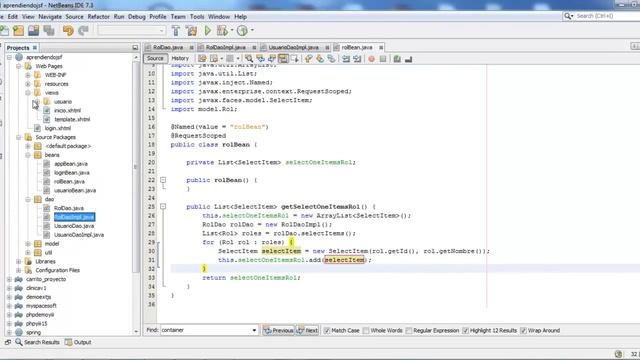This screenshot has width=640, height=360.
Task: Collapse the beans package node
Action: click(28, 155)
